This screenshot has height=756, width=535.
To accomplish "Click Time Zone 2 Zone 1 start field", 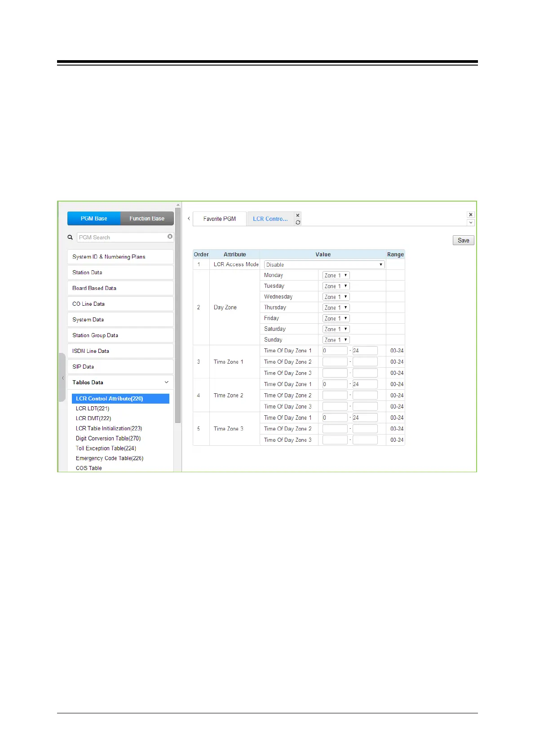I will tap(335, 384).
